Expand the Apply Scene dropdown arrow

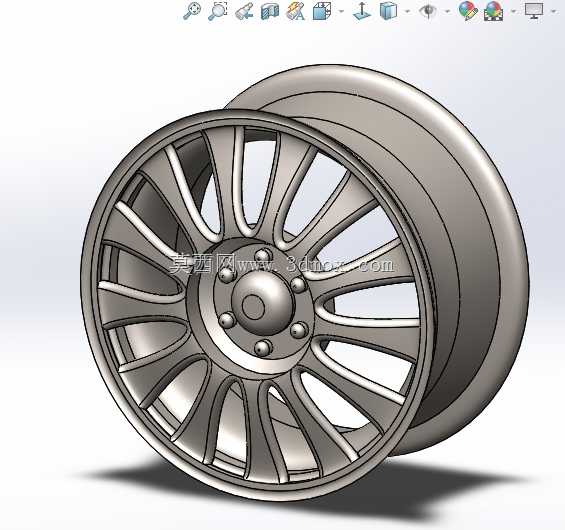[513, 11]
